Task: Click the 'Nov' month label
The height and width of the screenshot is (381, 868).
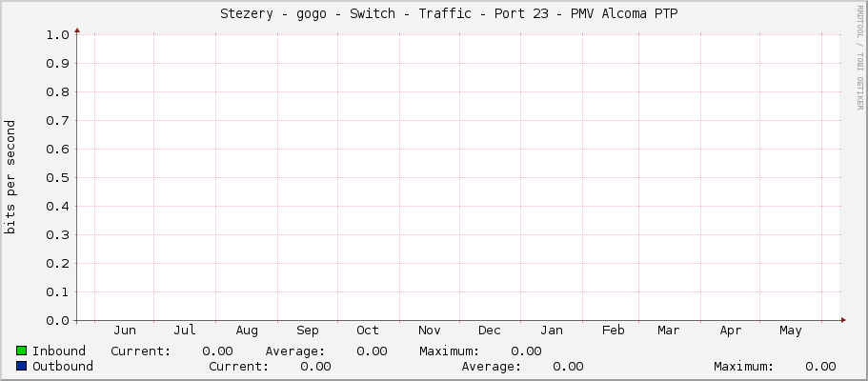Action: tap(429, 331)
